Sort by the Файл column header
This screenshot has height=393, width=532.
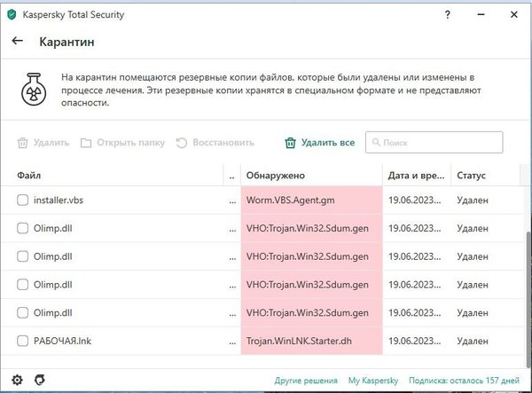[x=28, y=176]
